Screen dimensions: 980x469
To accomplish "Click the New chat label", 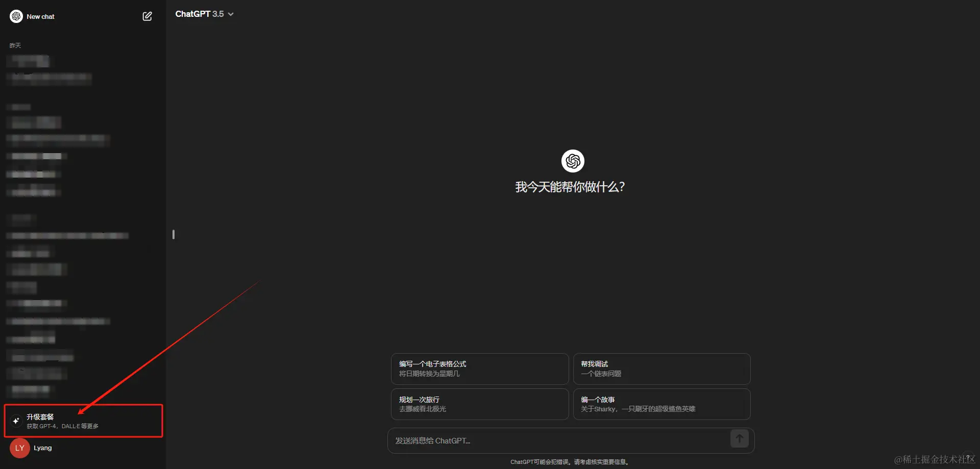I will click(40, 16).
